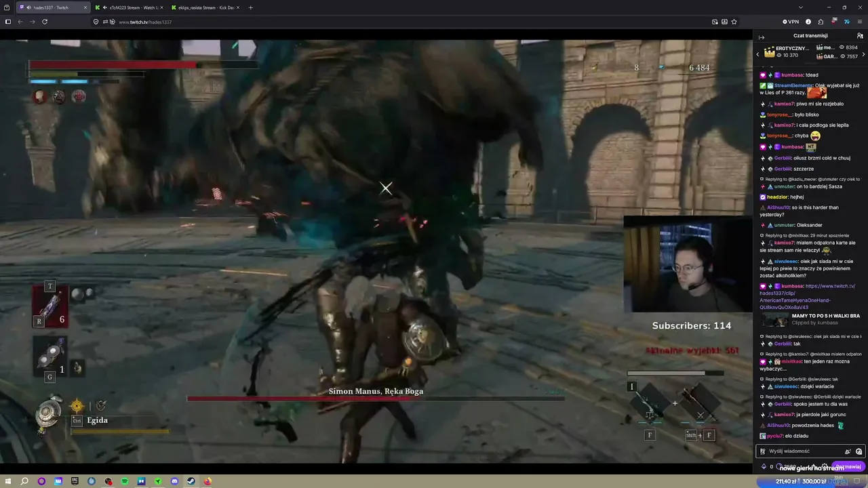This screenshot has width=868, height=488.
Task: Bookmark this page with the star icon
Action: click(734, 22)
